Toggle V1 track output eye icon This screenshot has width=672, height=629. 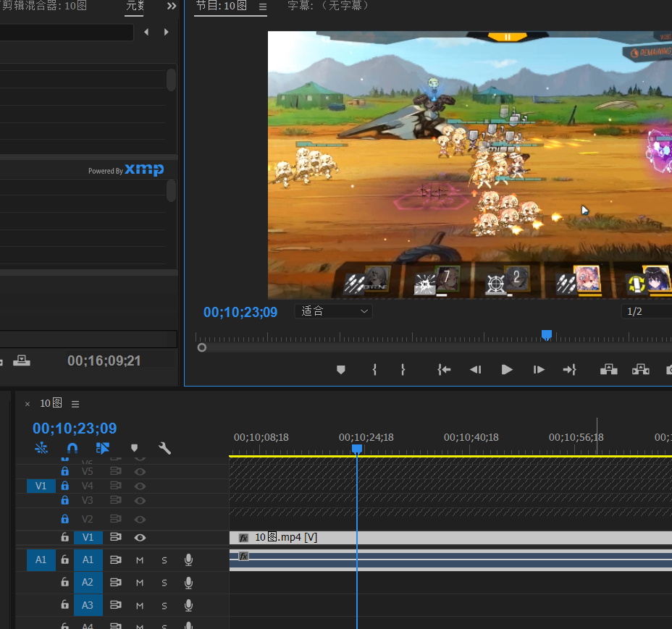click(140, 537)
